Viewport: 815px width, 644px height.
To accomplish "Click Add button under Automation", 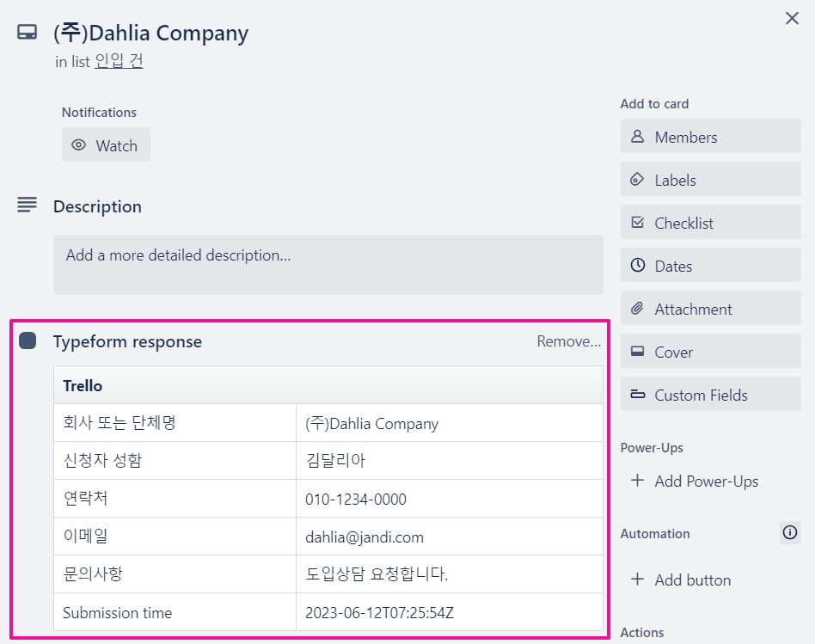I will click(681, 580).
